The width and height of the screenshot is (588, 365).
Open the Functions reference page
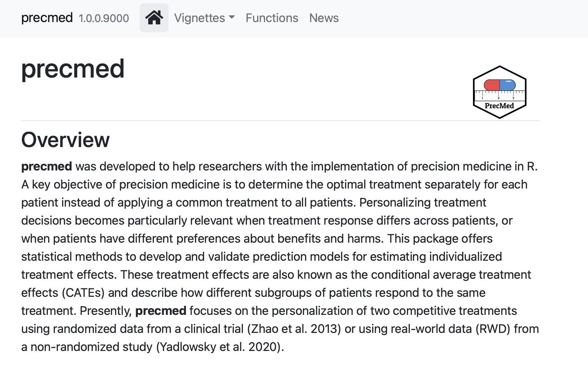(272, 18)
